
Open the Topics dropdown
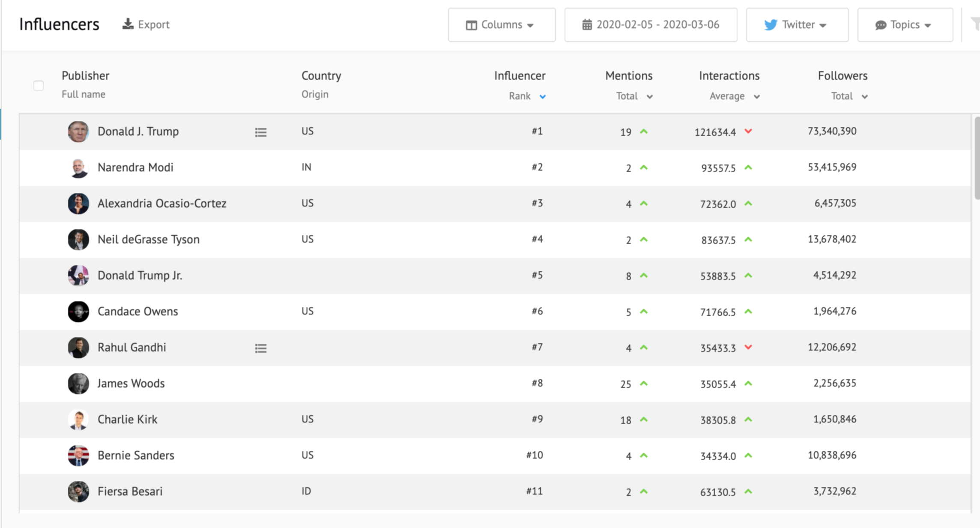point(905,25)
